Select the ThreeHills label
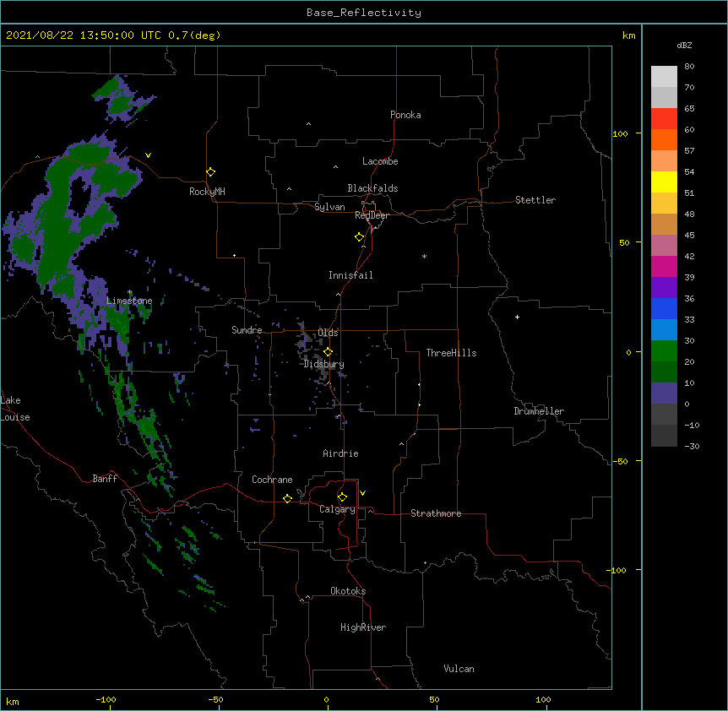Image resolution: width=728 pixels, height=711 pixels. (451, 353)
